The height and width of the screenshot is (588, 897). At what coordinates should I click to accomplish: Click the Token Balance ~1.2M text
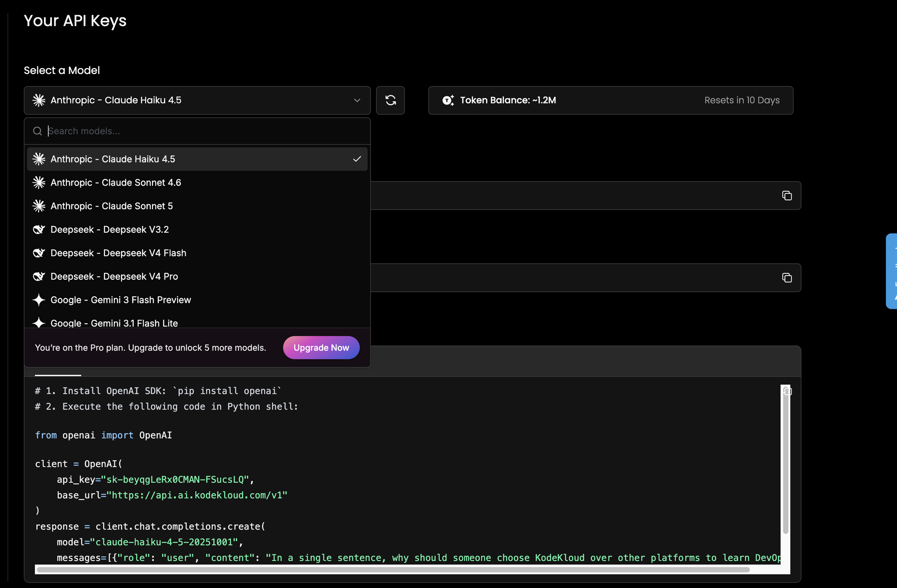point(508,100)
